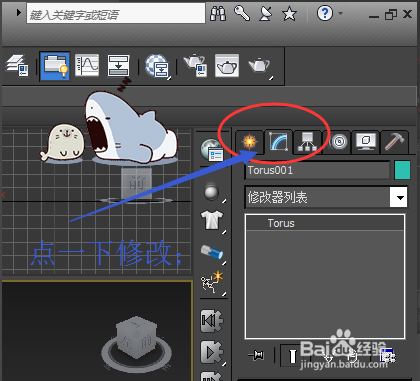Click the gray sphere flyout icon

[x=213, y=192]
